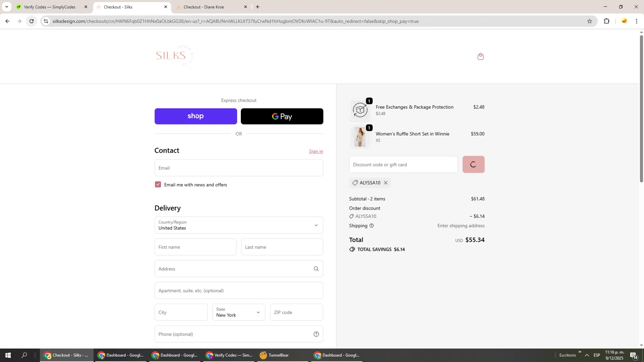The height and width of the screenshot is (362, 644).
Task: Open the Verify Codes taskbar window
Action: (228, 355)
